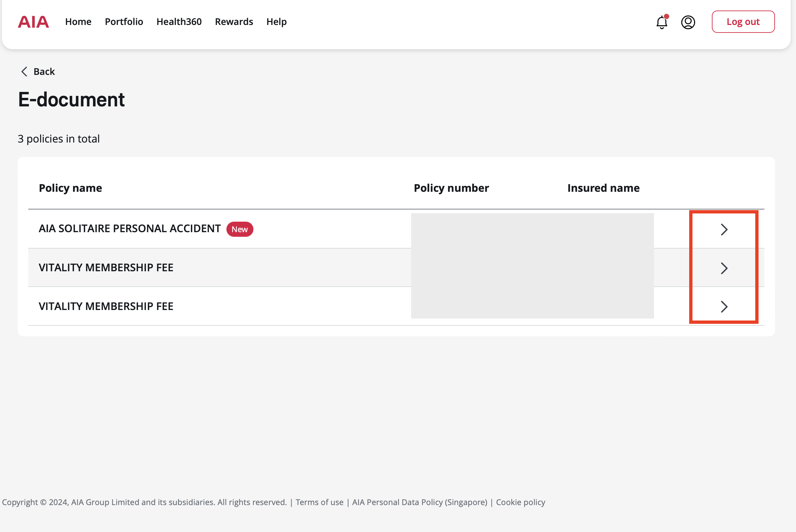Click the Policy number column header
Screen dimensions: 796x532
tap(451, 188)
